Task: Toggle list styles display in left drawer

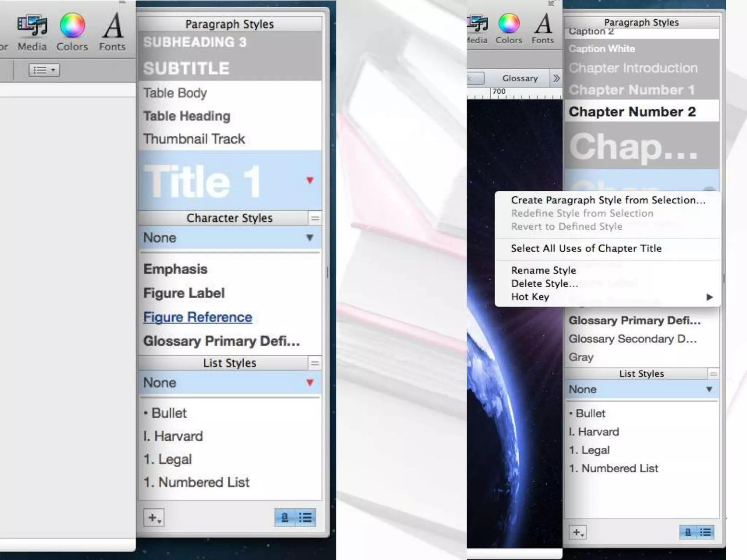Action: point(306,518)
